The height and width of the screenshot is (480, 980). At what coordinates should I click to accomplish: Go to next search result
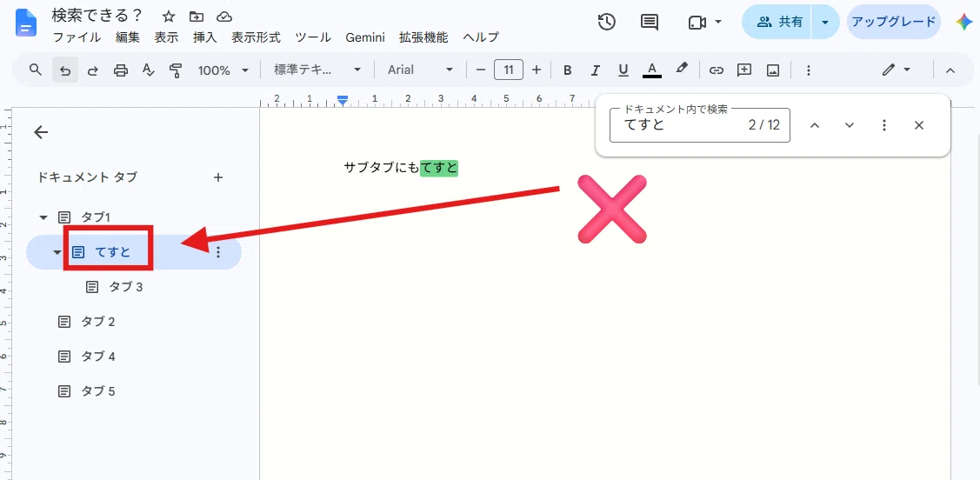click(x=850, y=125)
